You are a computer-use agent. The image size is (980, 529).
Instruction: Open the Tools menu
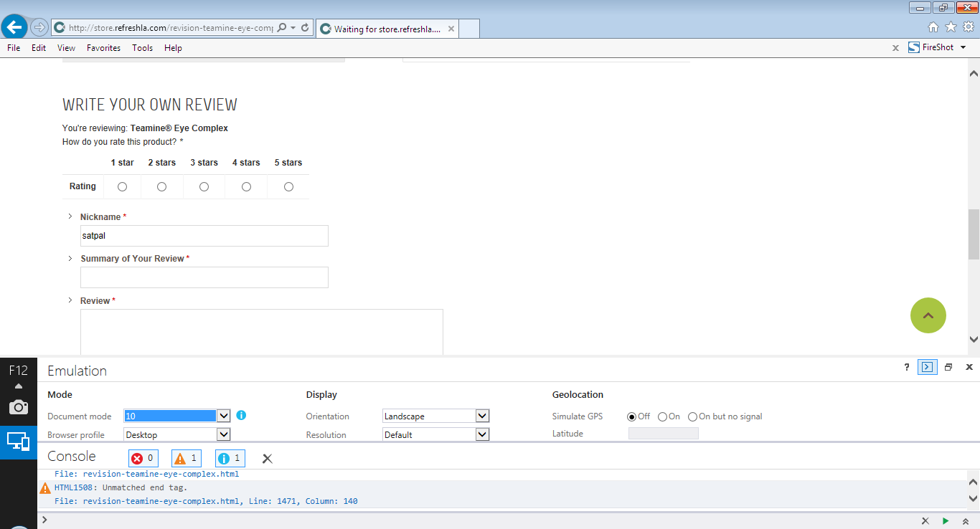click(x=142, y=48)
